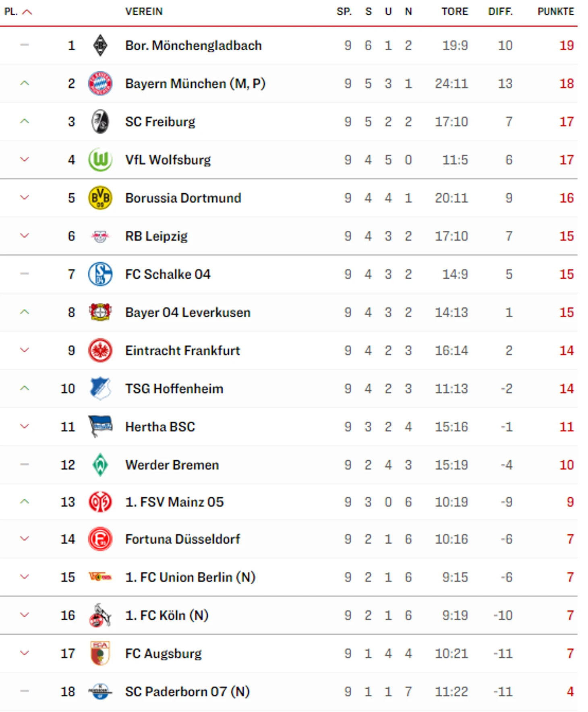Click the DIFF. column header

[500, 12]
